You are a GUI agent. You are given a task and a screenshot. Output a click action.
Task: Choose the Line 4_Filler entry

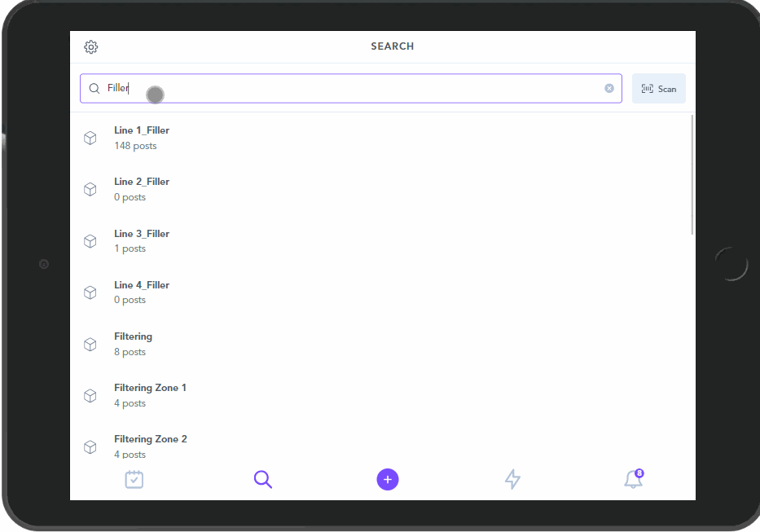pyautogui.click(x=142, y=292)
